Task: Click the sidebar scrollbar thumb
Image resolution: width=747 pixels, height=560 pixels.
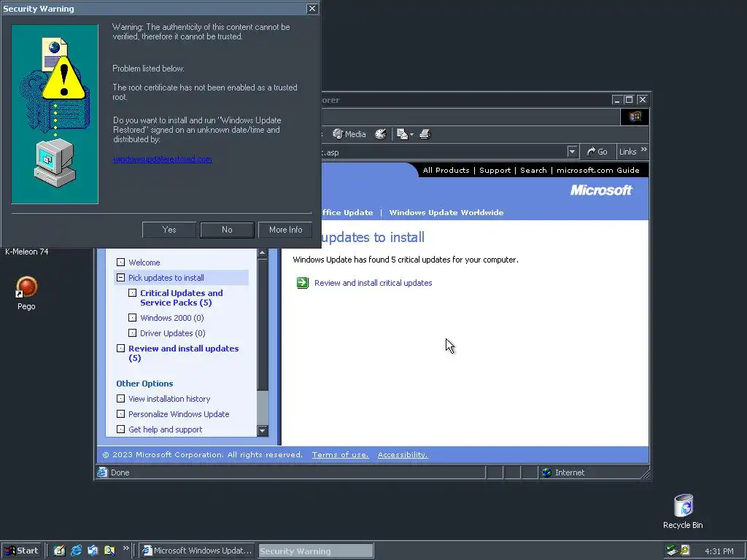Action: (x=263, y=324)
